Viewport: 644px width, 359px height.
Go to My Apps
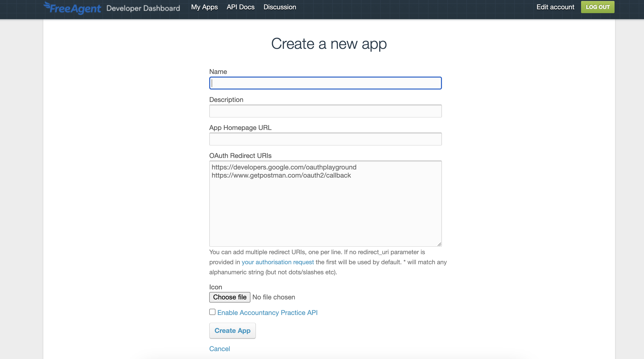click(204, 7)
